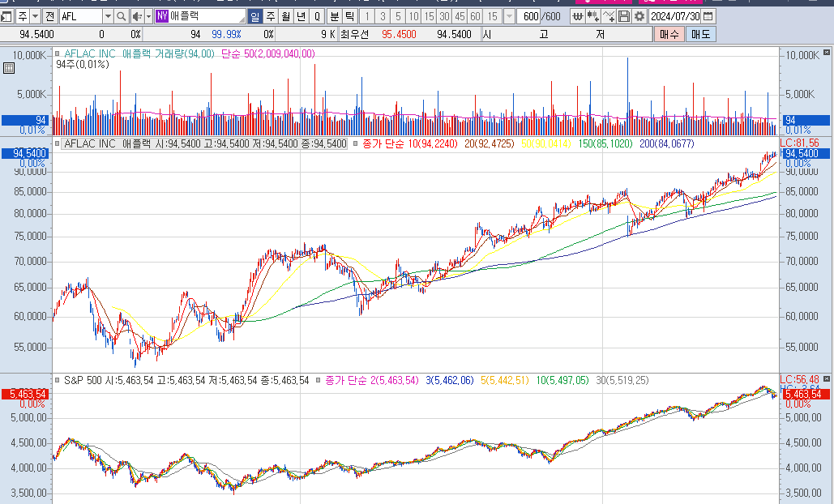Click the 3 minute interval button

[383, 16]
